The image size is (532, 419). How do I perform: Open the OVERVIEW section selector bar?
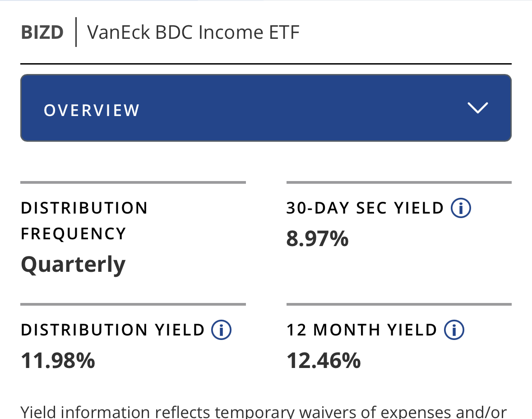click(x=266, y=108)
